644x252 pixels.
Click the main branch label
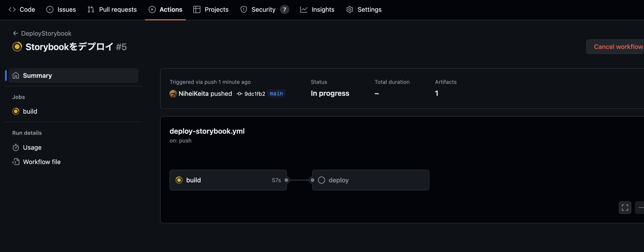coord(276,94)
